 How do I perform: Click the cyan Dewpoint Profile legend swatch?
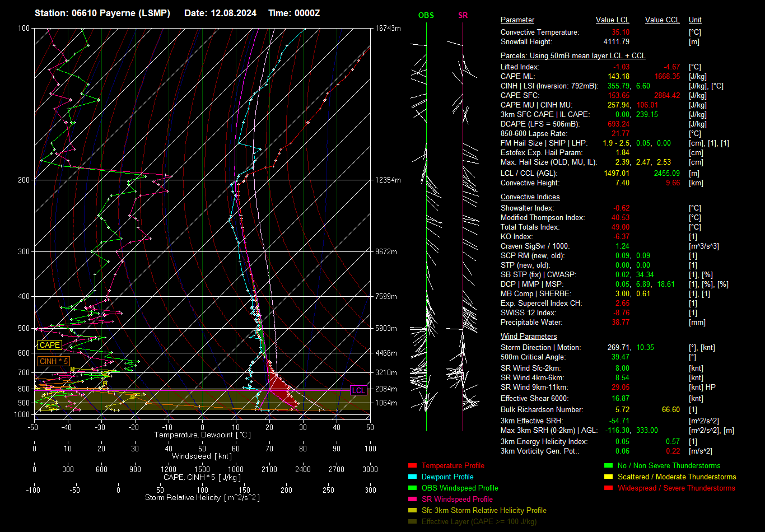tap(413, 477)
